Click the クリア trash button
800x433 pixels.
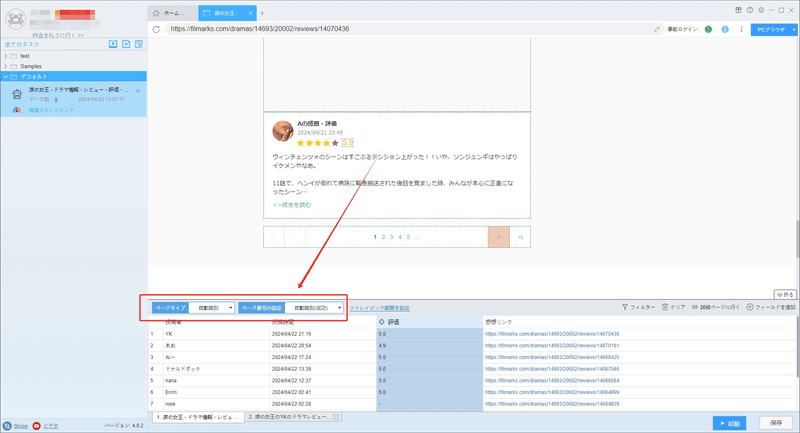click(673, 307)
